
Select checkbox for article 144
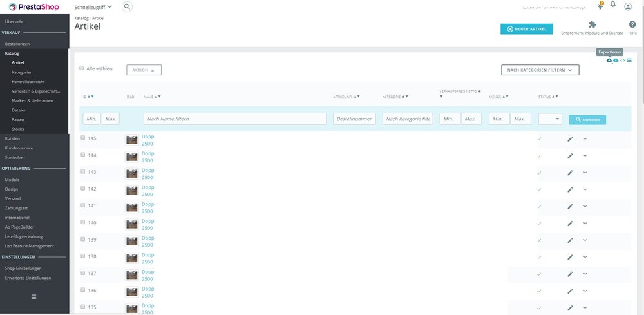[x=83, y=155]
